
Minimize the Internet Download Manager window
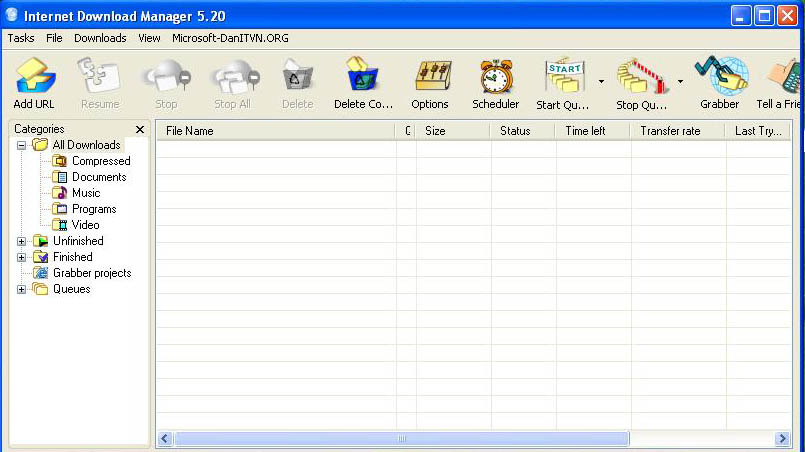point(740,16)
